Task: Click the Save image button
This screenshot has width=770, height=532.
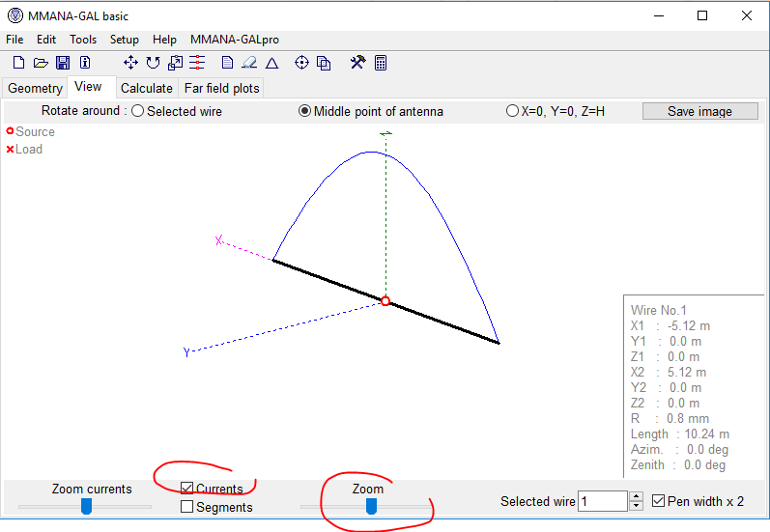Action: 699,111
